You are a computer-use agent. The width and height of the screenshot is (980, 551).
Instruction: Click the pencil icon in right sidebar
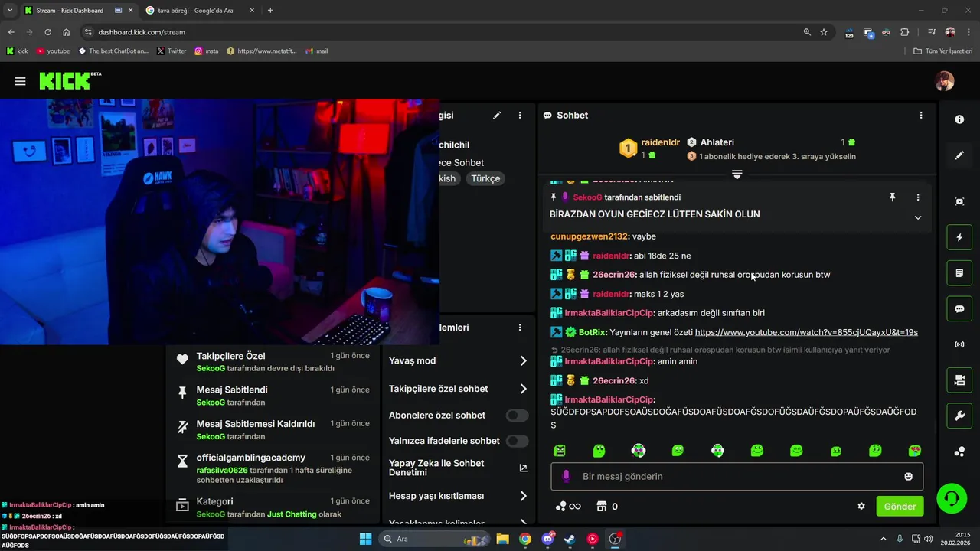(959, 155)
